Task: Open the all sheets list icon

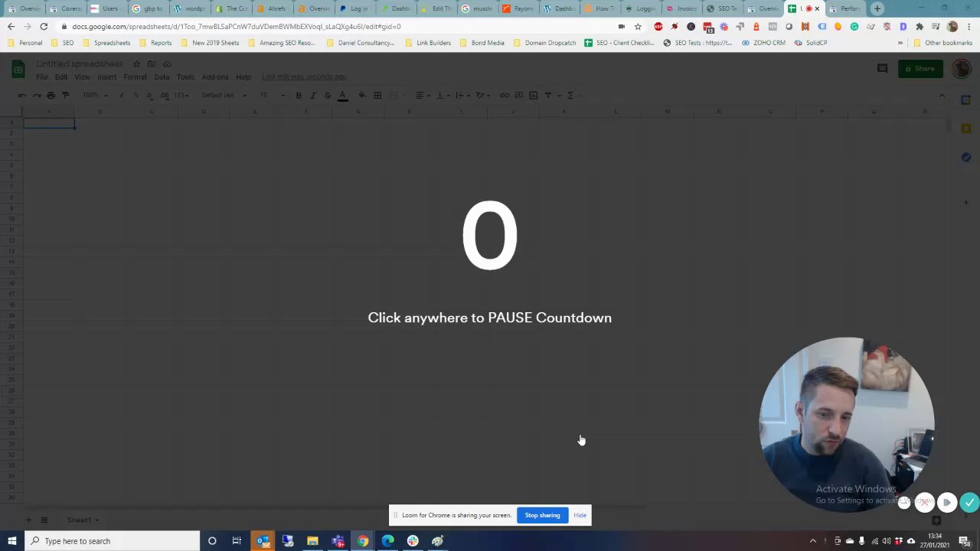Action: point(44,520)
